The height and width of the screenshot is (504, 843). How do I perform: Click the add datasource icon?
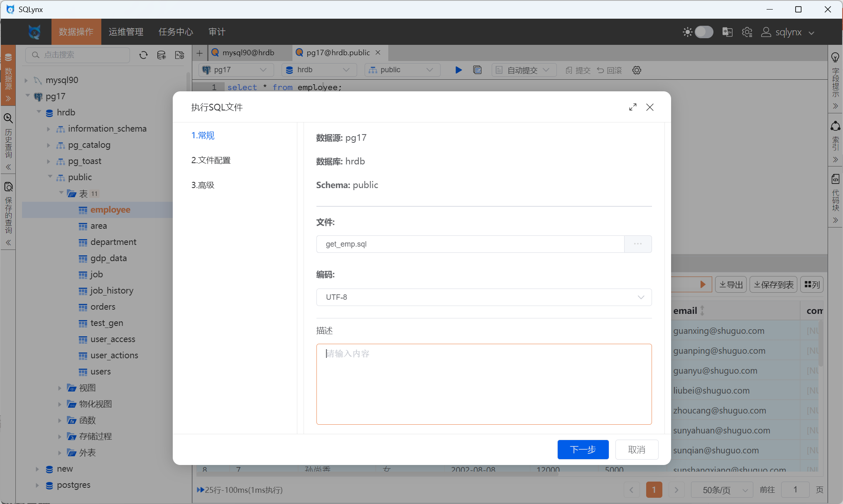tap(161, 55)
